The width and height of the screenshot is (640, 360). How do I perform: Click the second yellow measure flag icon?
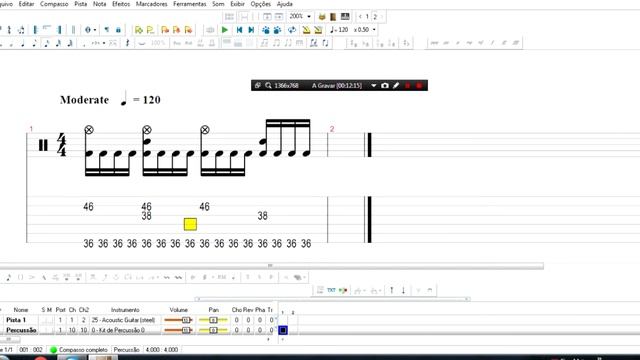coord(150,30)
